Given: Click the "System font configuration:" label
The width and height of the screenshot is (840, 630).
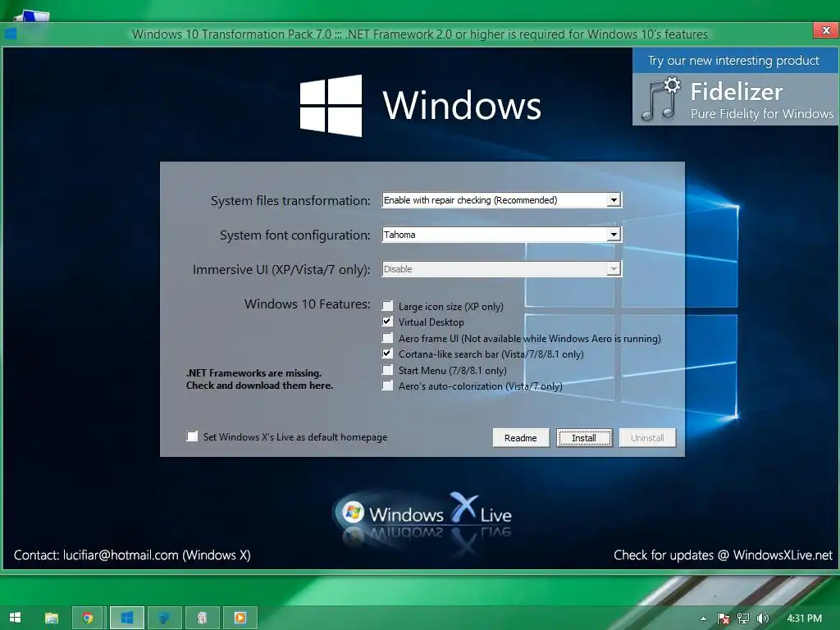Looking at the screenshot, I should point(294,235).
